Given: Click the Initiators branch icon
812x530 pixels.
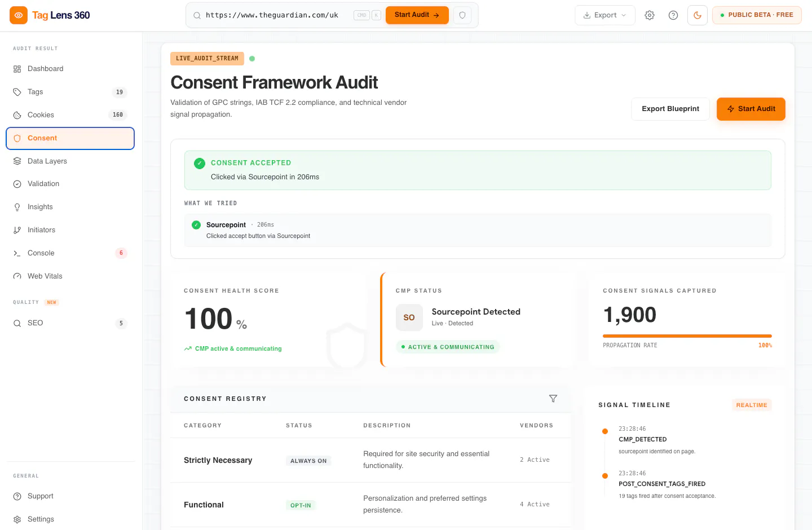Looking at the screenshot, I should point(17,230).
